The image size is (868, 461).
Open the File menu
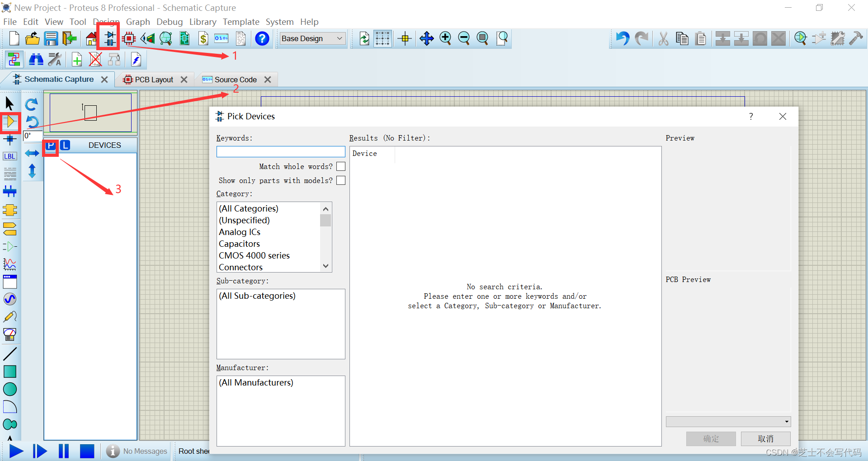(9, 22)
